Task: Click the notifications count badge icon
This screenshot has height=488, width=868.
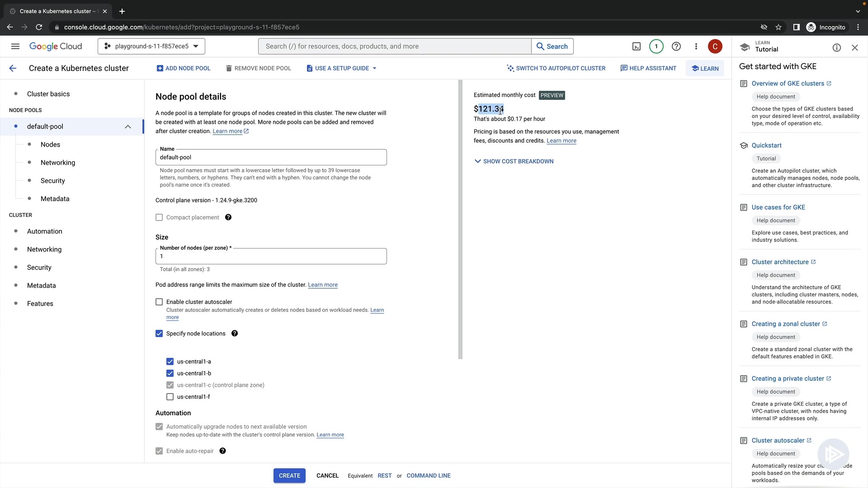Action: (x=656, y=47)
